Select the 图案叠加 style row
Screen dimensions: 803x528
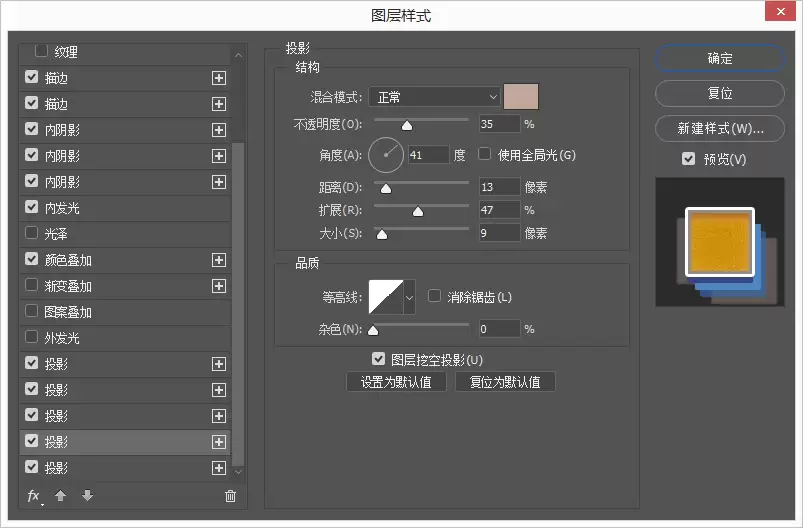125,312
